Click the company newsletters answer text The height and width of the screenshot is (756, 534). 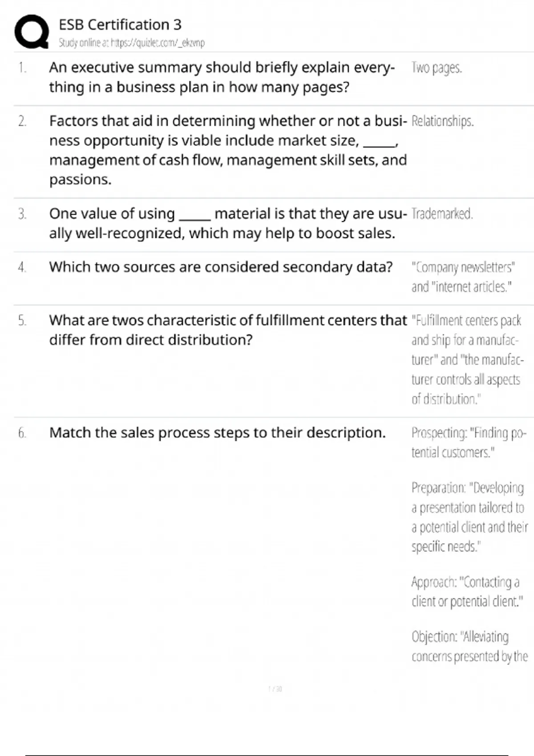coord(463,277)
